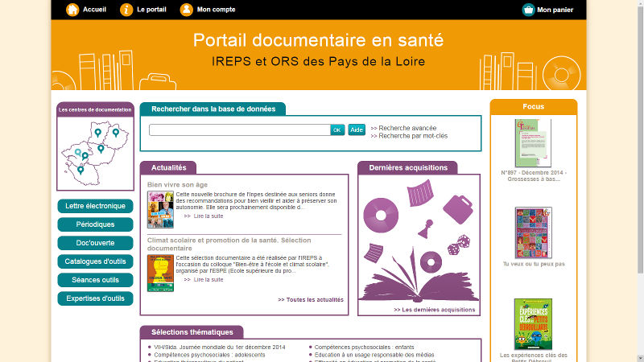Click the Aide help button
Image resolution: width=644 pixels, height=362 pixels.
[357, 130]
